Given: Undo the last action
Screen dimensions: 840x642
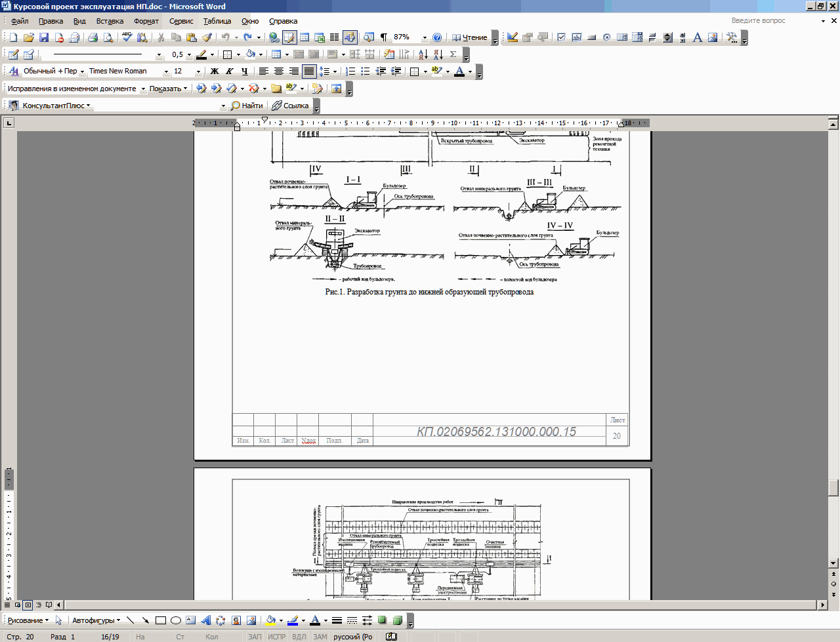Looking at the screenshot, I should pyautogui.click(x=226, y=37).
